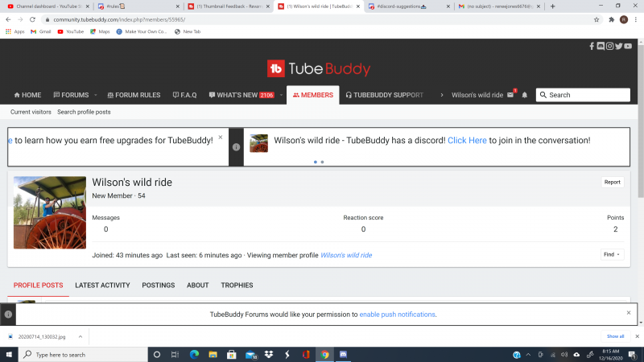
Task: Open the YouTube icon in header
Action: (628, 47)
